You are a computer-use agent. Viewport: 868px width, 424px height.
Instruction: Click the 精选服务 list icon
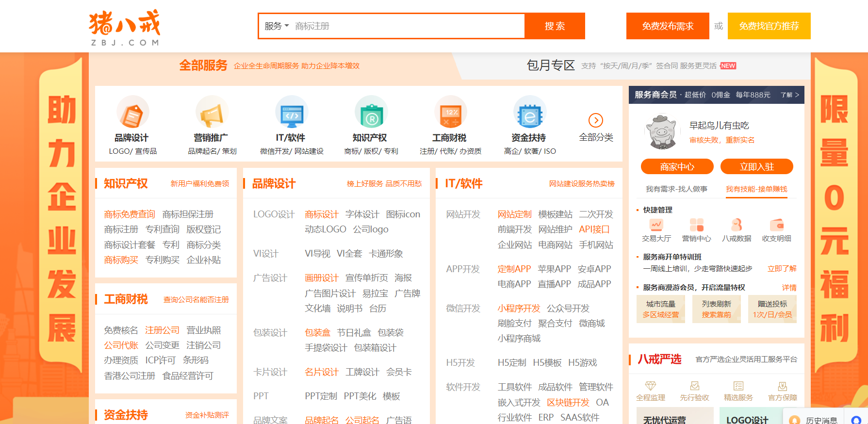(738, 386)
